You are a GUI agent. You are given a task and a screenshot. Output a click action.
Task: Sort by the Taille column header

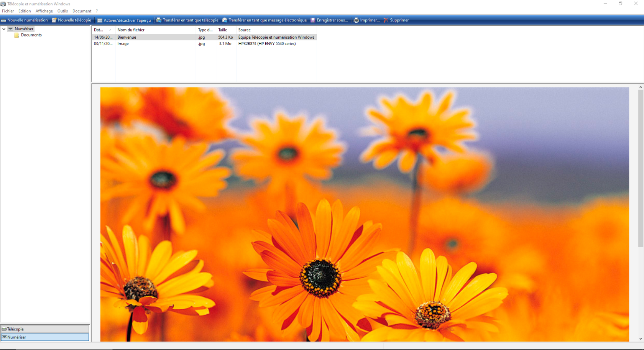pos(226,30)
